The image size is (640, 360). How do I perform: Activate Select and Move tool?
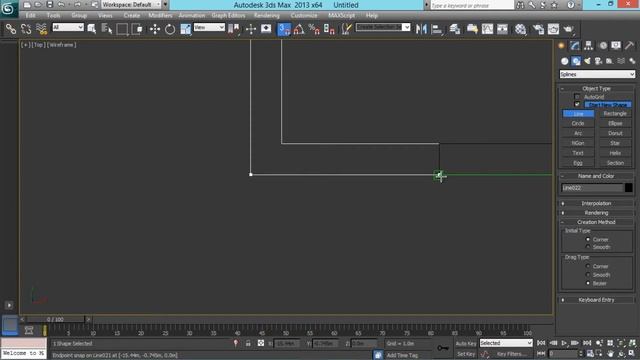coord(155,29)
